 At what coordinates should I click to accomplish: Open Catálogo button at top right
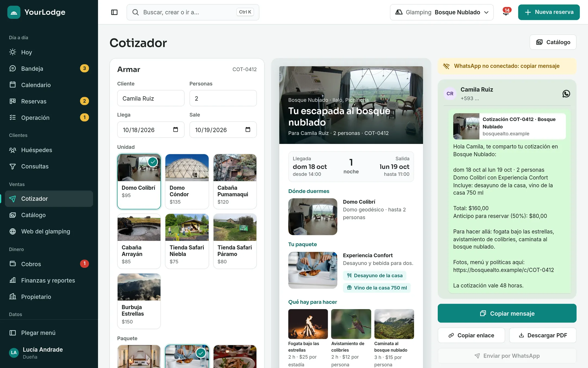(x=553, y=42)
